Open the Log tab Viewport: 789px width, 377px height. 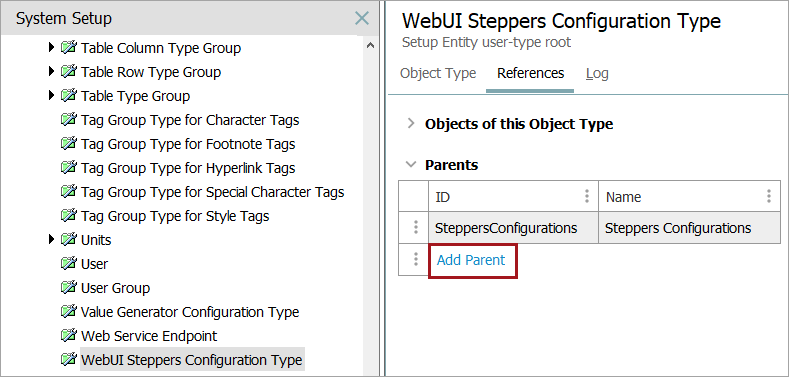click(597, 73)
